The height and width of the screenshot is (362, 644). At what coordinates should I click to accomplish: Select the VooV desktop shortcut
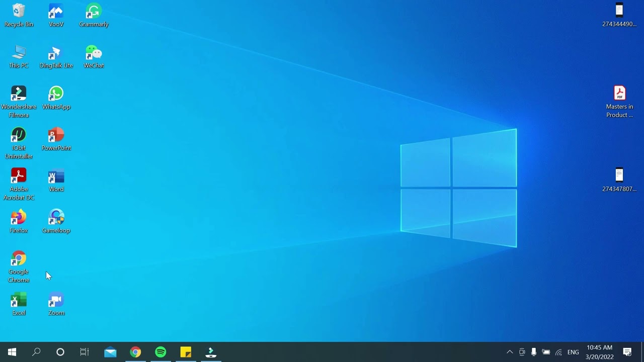(x=56, y=15)
